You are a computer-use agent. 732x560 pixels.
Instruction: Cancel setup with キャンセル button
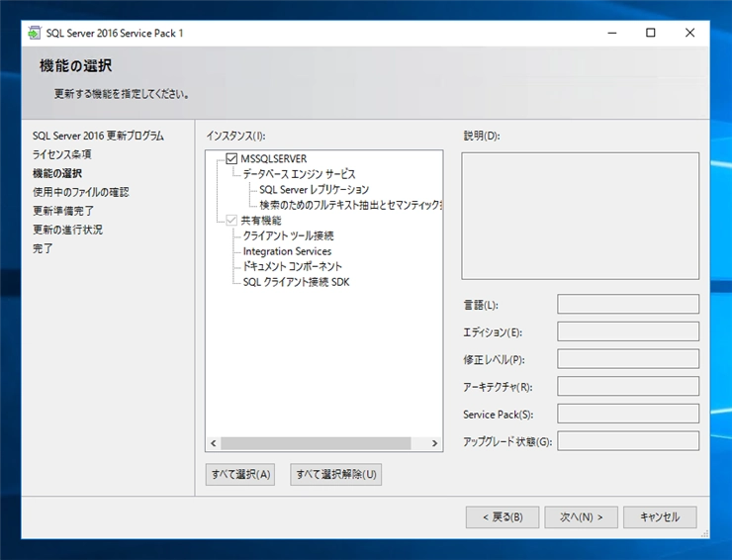pyautogui.click(x=660, y=517)
